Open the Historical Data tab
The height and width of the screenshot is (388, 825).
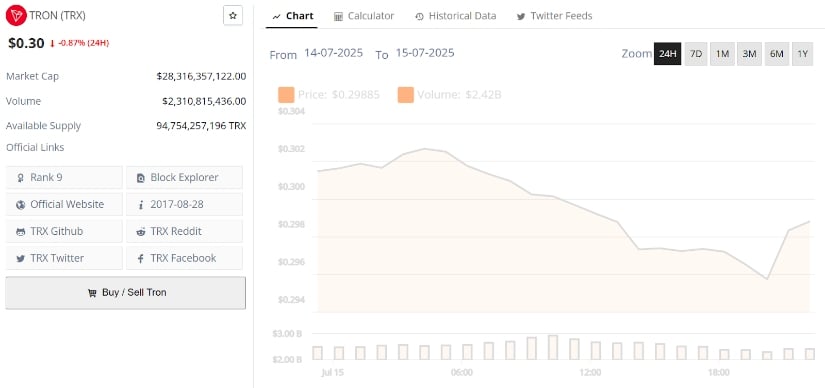(455, 16)
